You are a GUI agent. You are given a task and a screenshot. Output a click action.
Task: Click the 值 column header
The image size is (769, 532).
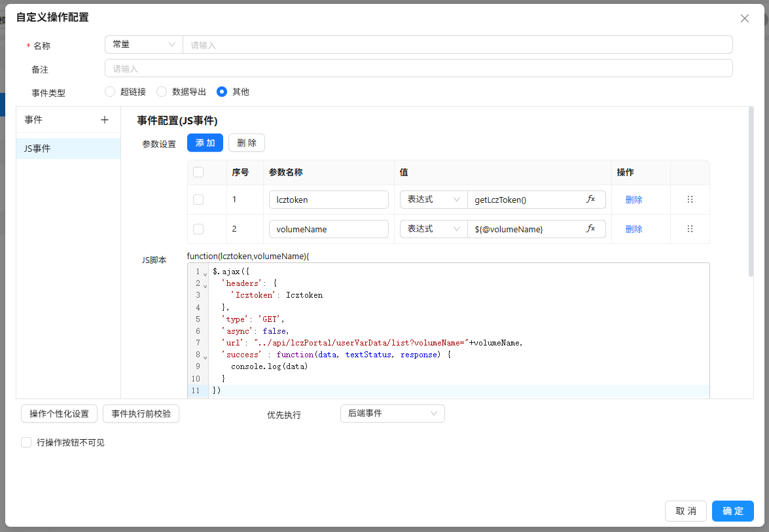coord(404,172)
